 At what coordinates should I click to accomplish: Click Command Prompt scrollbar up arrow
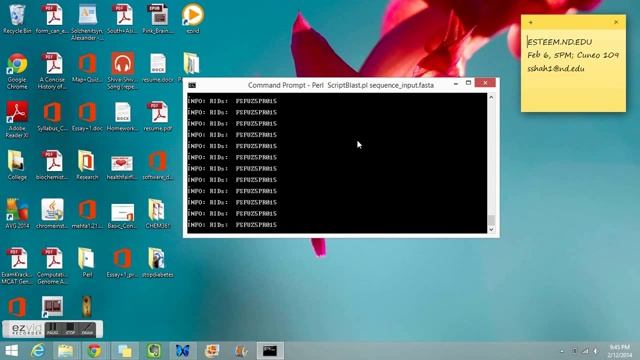coord(491,98)
